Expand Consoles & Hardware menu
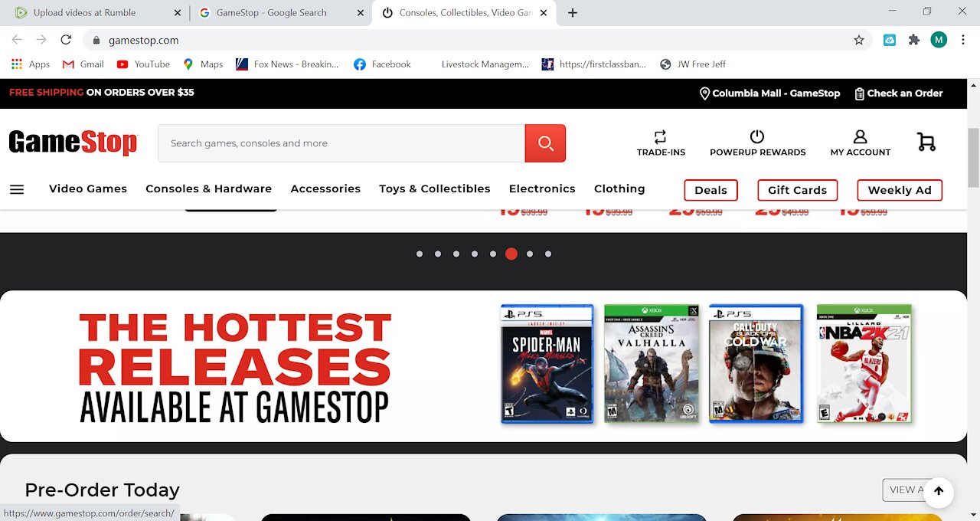The height and width of the screenshot is (521, 980). 208,188
